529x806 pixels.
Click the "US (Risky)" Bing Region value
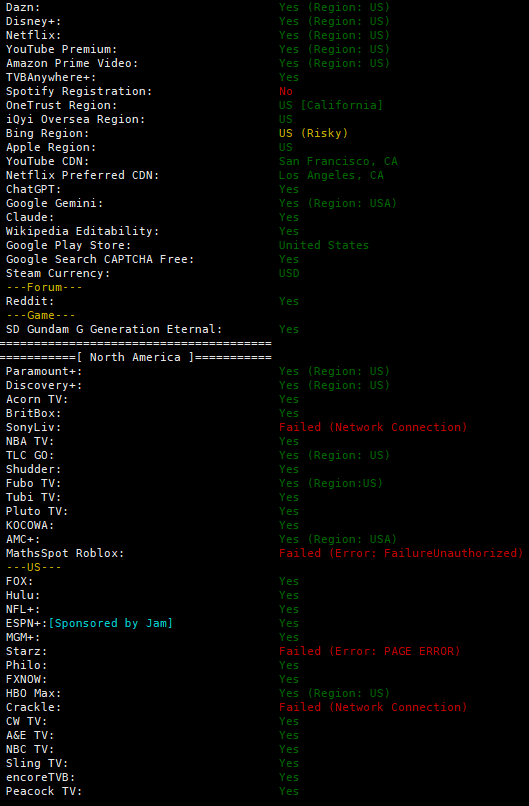click(314, 134)
